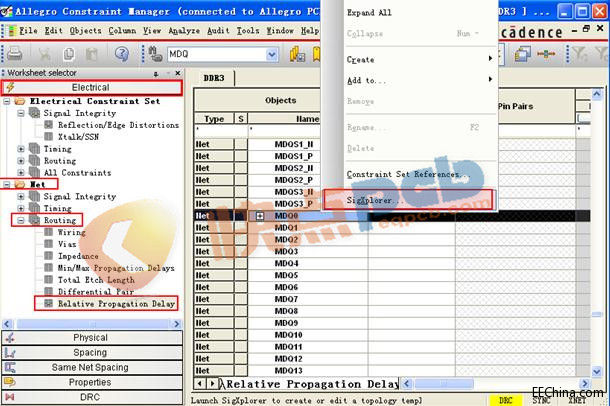Select the Impedance worksheet
Viewport: 610px width, 406px height.
78,256
